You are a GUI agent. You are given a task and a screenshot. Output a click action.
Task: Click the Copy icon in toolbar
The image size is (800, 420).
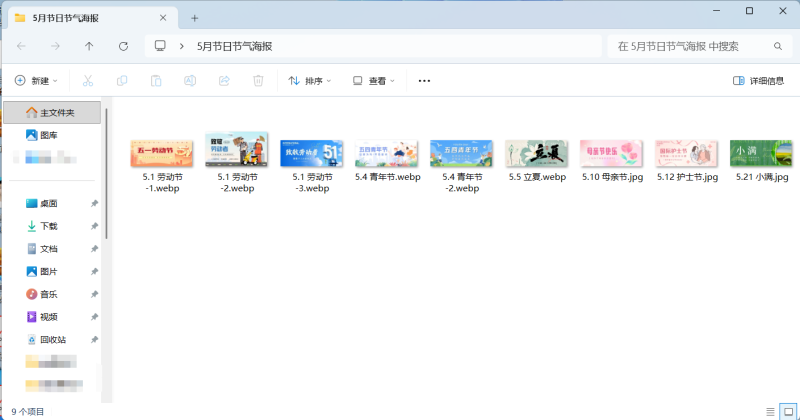click(x=122, y=81)
